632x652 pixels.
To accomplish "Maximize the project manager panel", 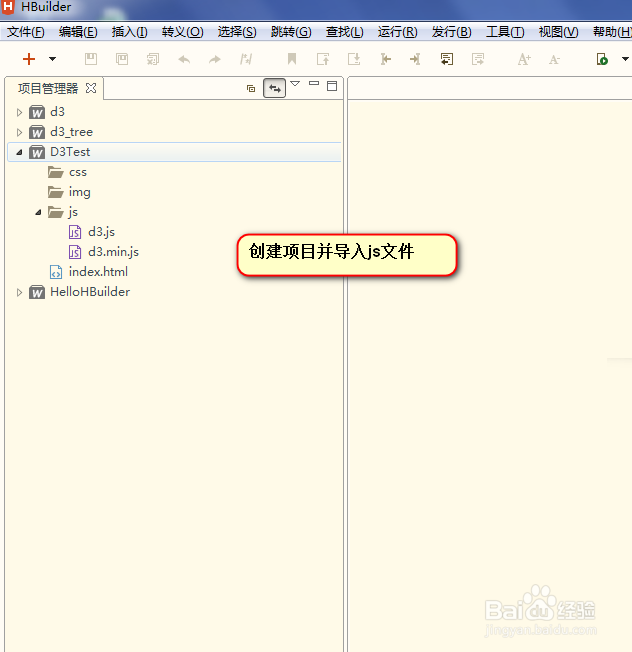I will (332, 86).
